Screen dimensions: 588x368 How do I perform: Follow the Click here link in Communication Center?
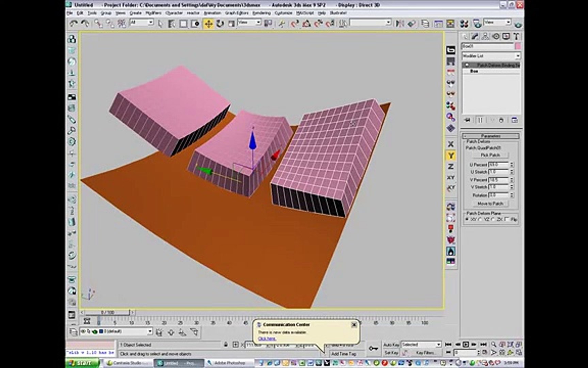pos(267,338)
